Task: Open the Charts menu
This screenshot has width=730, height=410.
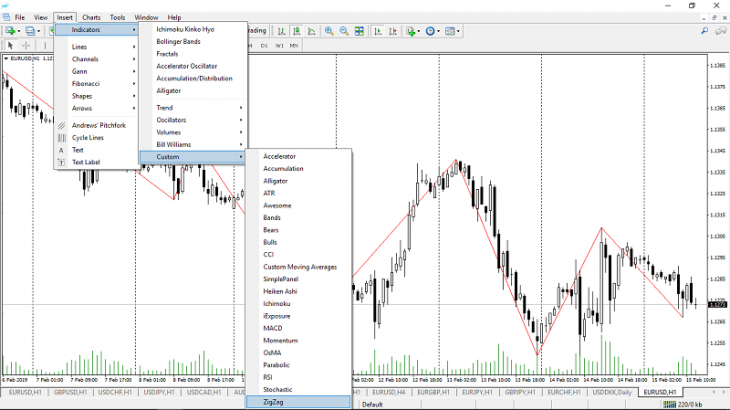Action: tap(91, 18)
